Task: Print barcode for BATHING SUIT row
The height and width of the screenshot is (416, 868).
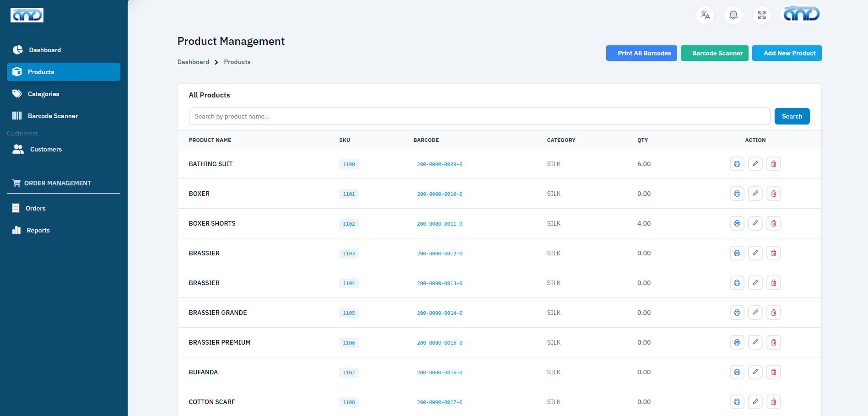Action: pyautogui.click(x=737, y=164)
